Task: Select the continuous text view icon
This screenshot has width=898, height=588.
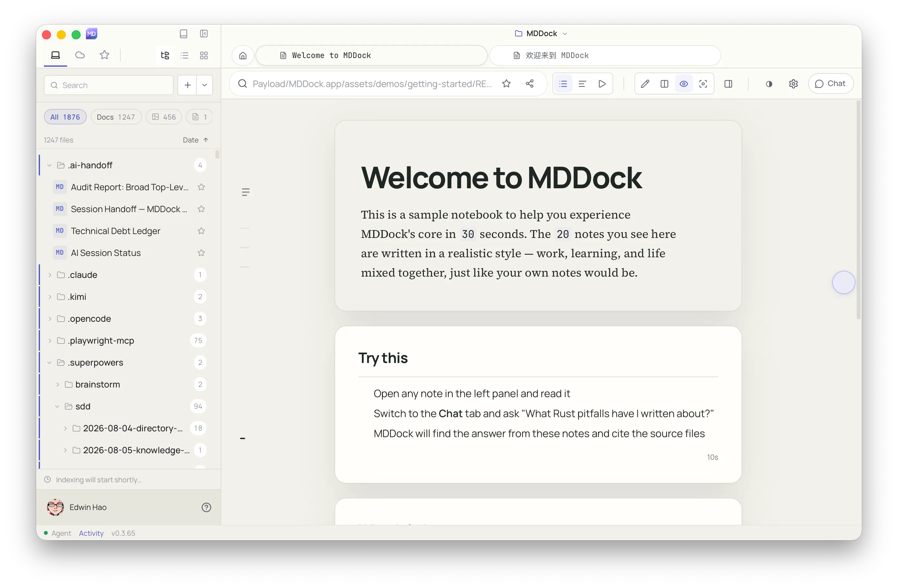Action: pyautogui.click(x=582, y=84)
